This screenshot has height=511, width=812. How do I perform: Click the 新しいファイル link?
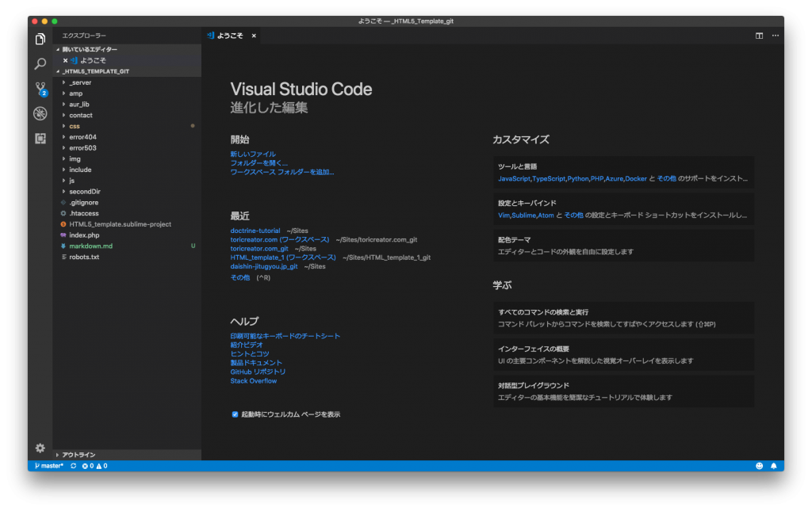point(253,154)
